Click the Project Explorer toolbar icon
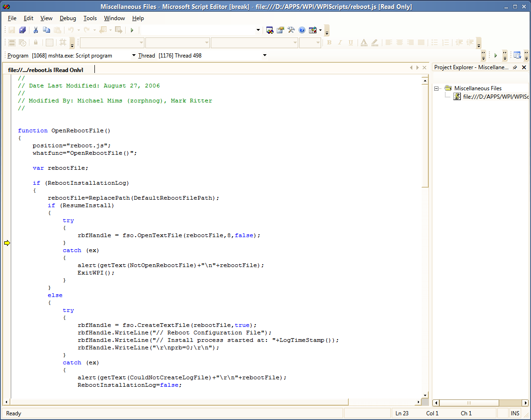The height and width of the screenshot is (420, 531). pos(270,30)
